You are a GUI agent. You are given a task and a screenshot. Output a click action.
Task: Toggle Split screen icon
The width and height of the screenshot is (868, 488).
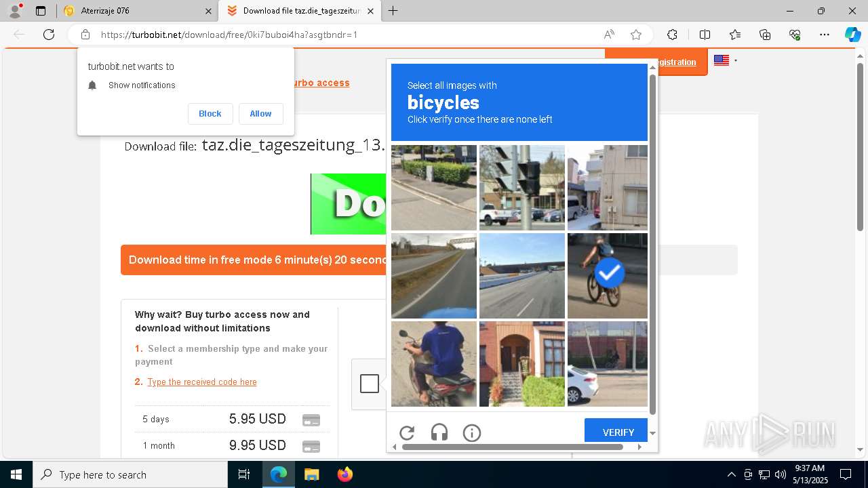tap(705, 35)
